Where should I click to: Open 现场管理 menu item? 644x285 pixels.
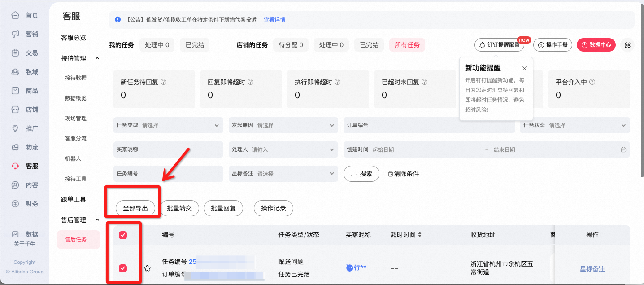point(76,118)
